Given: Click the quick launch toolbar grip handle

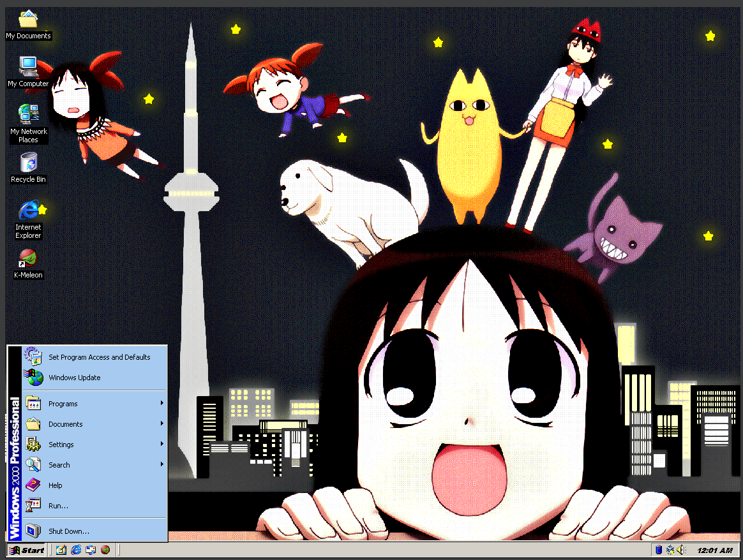Looking at the screenshot, I should pyautogui.click(x=51, y=550).
